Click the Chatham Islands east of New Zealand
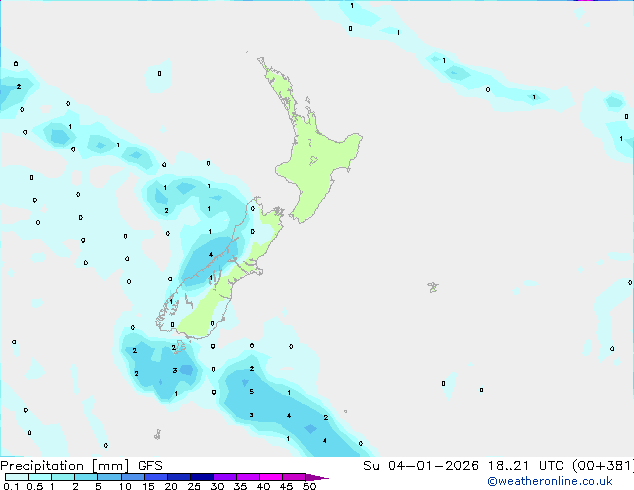The image size is (634, 490). [433, 287]
